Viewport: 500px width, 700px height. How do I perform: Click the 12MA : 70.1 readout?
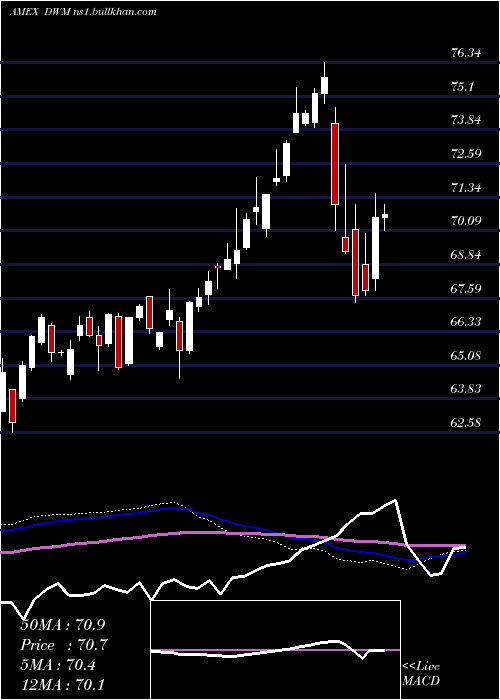pyautogui.click(x=63, y=684)
